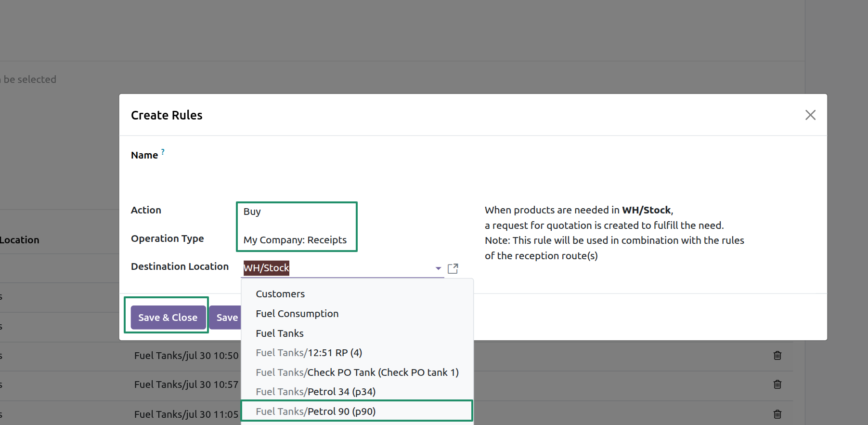Select Fuel Consumption from the location list
The width and height of the screenshot is (868, 425).
[x=357, y=314]
